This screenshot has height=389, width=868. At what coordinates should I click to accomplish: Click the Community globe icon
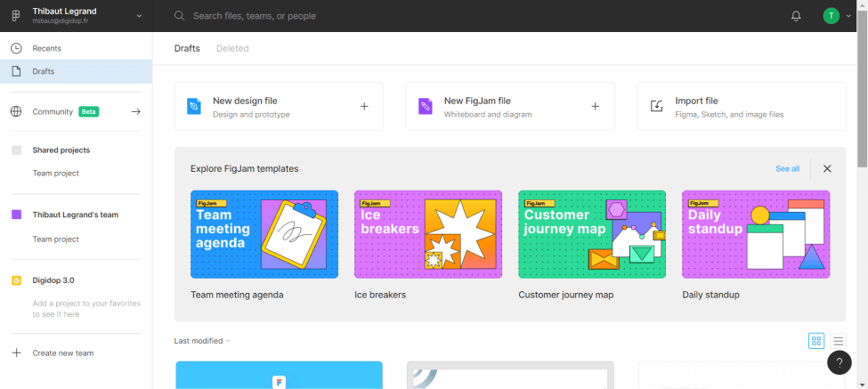(16, 112)
